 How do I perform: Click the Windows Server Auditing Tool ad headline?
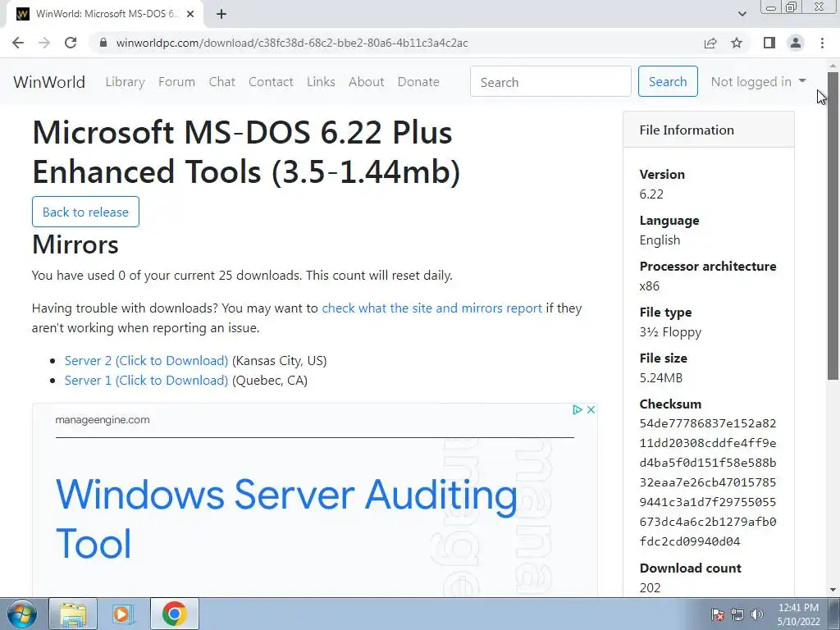[286, 518]
